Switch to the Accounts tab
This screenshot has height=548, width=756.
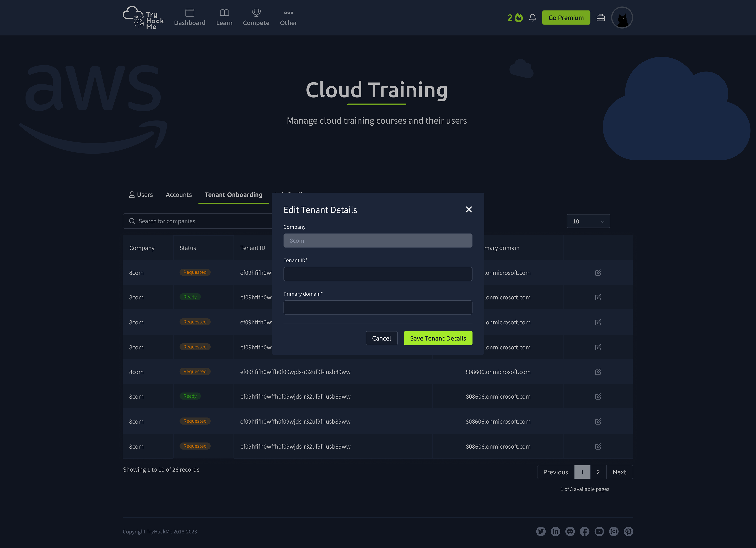pyautogui.click(x=179, y=195)
